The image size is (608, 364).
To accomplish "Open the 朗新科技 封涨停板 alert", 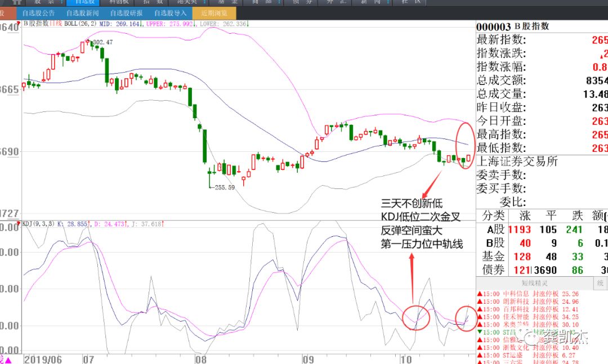I will coord(527,302).
